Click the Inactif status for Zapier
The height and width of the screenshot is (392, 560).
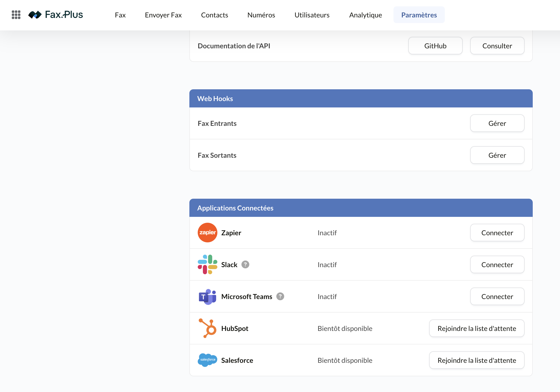click(327, 233)
